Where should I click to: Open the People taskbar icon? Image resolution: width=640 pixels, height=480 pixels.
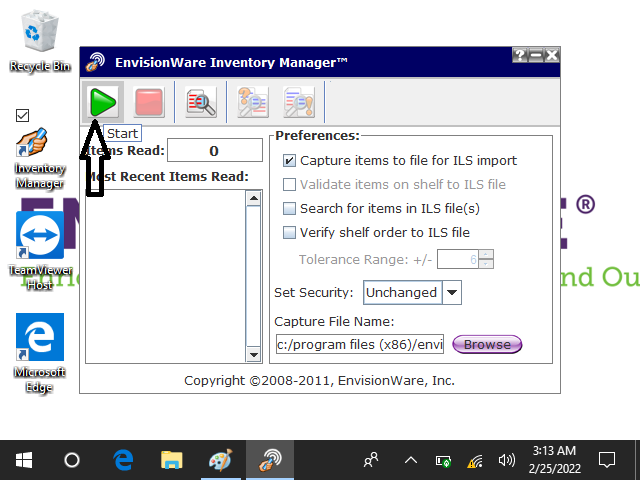(371, 460)
